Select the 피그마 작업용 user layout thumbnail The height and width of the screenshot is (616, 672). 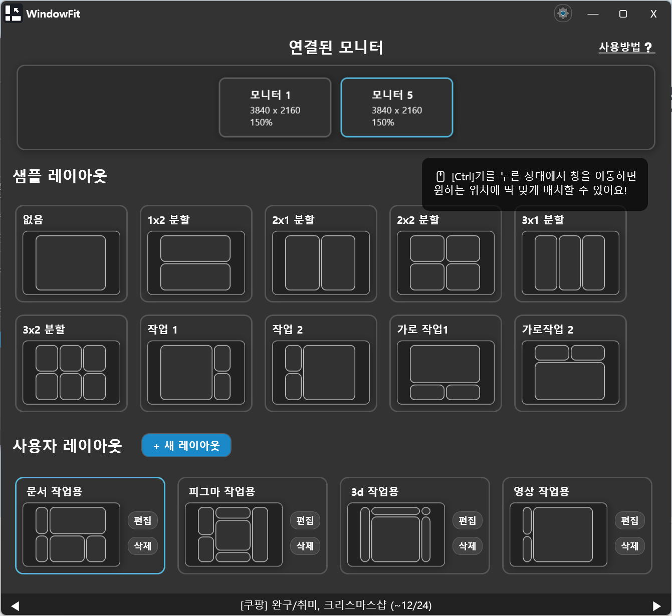(x=233, y=534)
